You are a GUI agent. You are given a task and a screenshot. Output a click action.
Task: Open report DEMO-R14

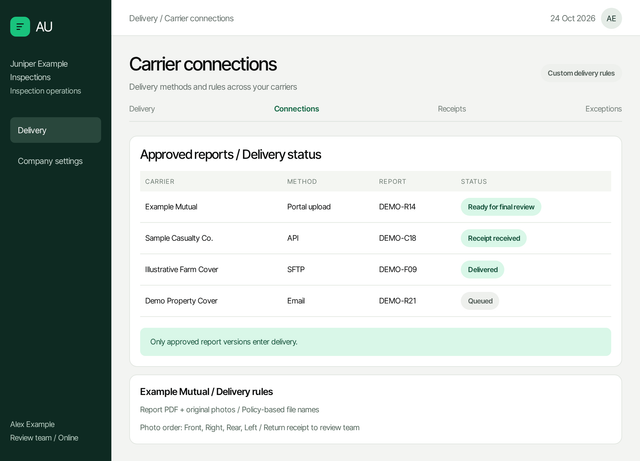click(x=397, y=207)
